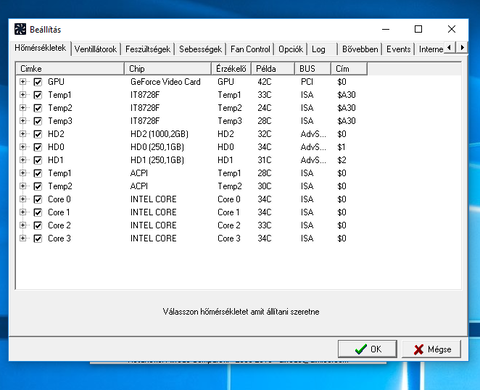Screen dimensions: 480x390
Task: Click the 24C value in Temp2 row
Action: pos(264,108)
